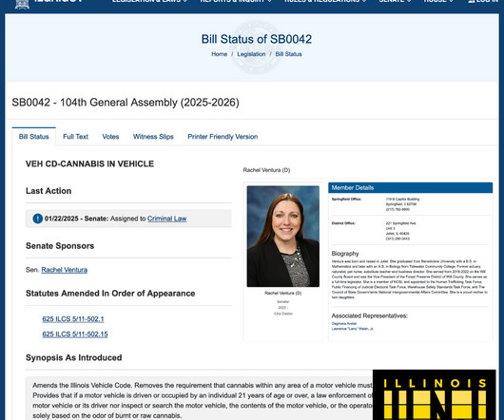Open the Bill Status tab
504x420 pixels.
click(x=33, y=137)
